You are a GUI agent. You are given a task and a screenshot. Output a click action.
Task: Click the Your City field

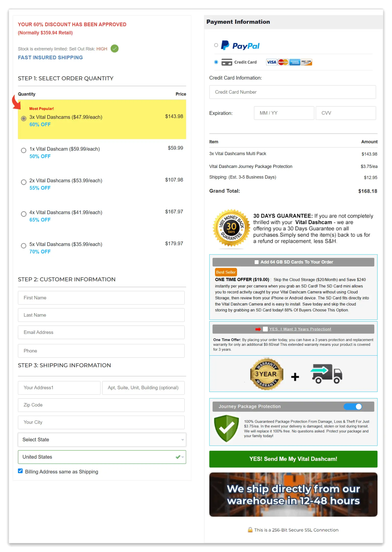tap(101, 422)
